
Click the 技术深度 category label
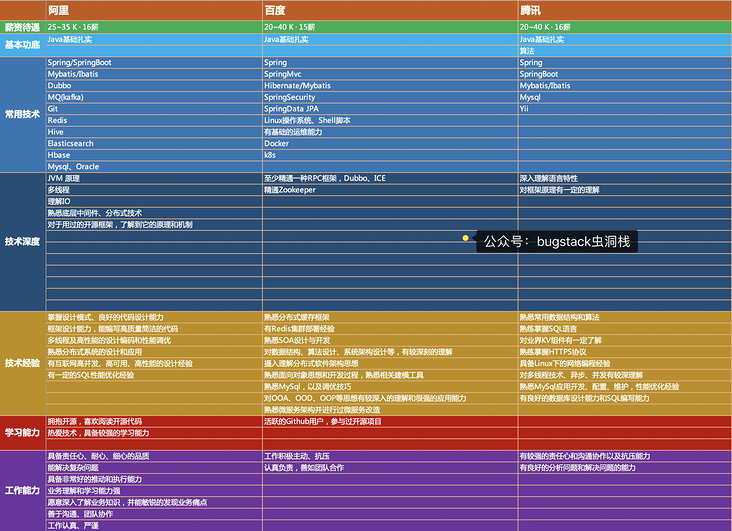tap(22, 241)
